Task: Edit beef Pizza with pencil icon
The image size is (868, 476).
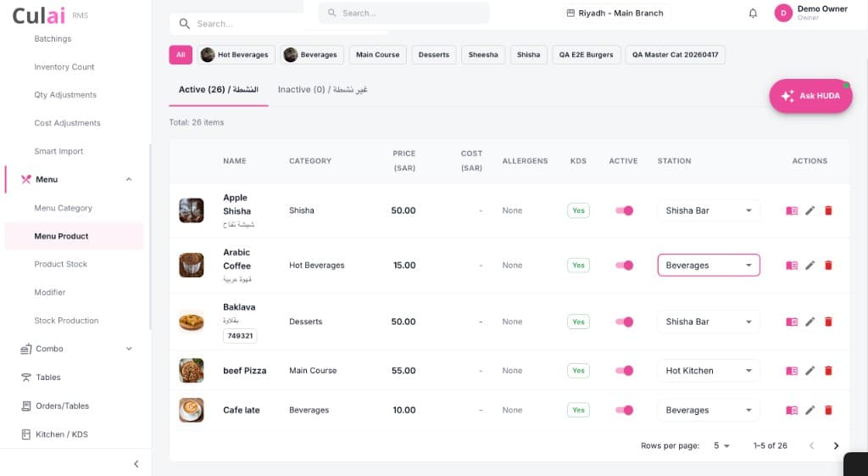Action: (810, 371)
